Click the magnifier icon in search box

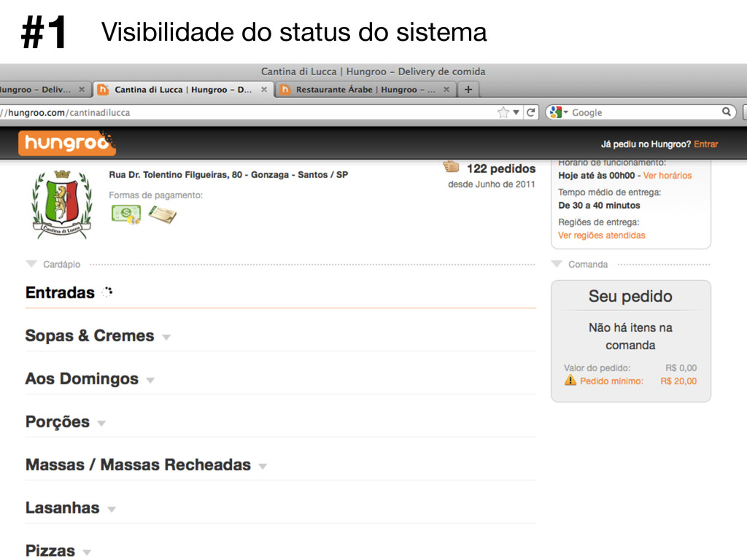(x=726, y=112)
